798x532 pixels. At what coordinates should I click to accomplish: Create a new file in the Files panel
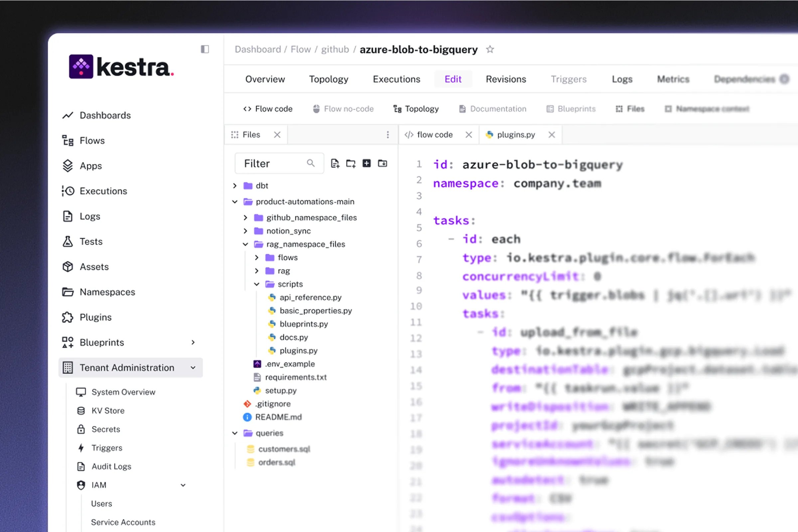pos(335,163)
